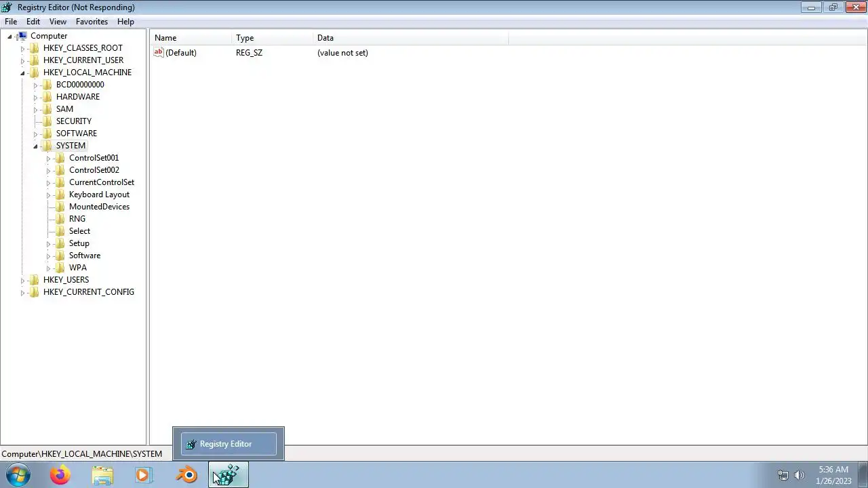868x488 pixels.
Task: Expand the SAM key arrow
Action: tap(35, 110)
